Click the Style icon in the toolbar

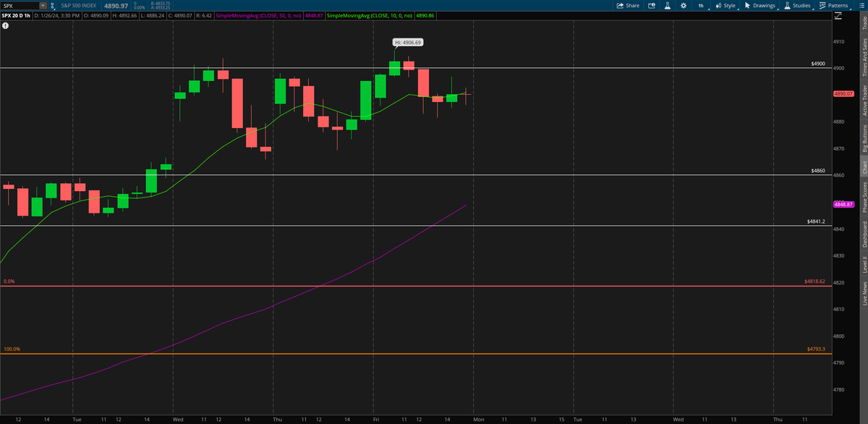point(718,4)
